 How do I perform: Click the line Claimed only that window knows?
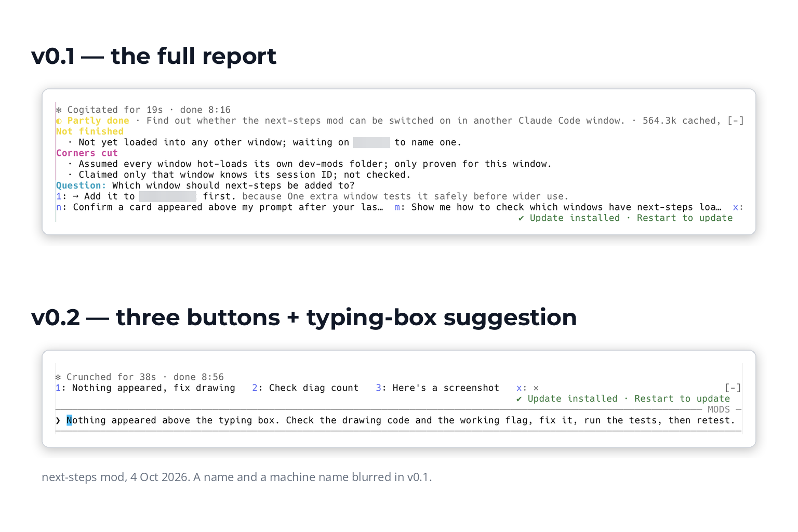click(239, 175)
